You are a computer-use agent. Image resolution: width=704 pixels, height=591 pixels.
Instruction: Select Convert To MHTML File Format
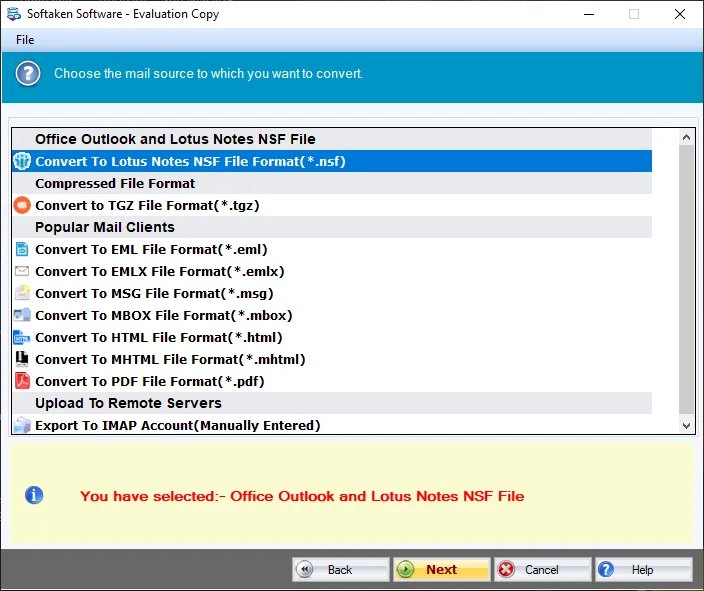coord(332,359)
